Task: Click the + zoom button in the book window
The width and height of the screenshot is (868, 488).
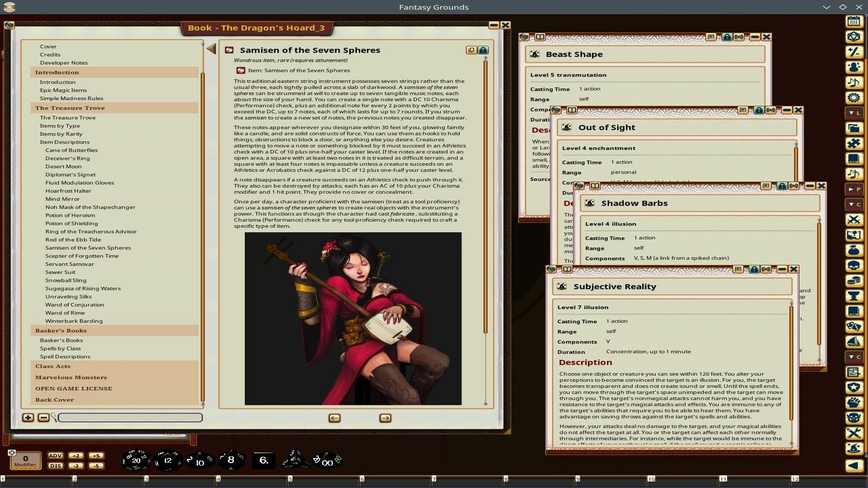Action: point(27,418)
